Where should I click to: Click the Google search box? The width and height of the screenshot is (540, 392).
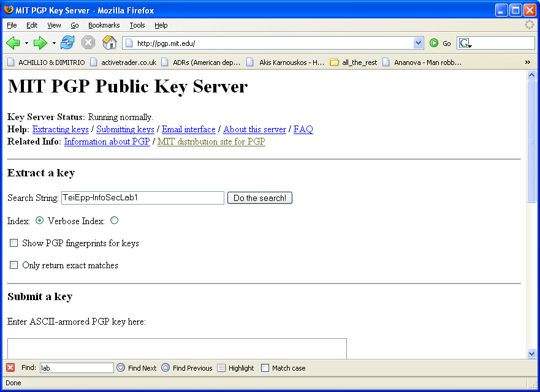click(496, 43)
